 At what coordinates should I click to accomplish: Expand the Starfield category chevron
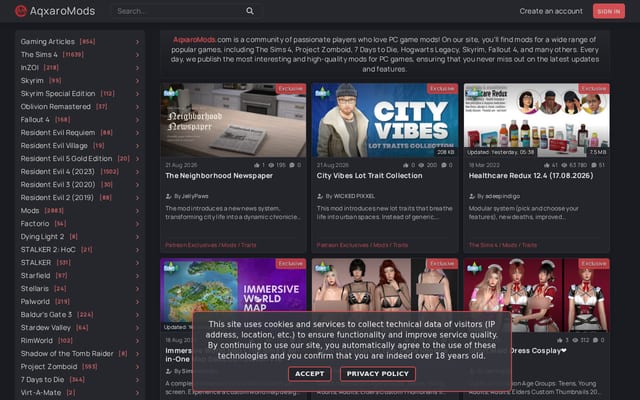click(138, 276)
